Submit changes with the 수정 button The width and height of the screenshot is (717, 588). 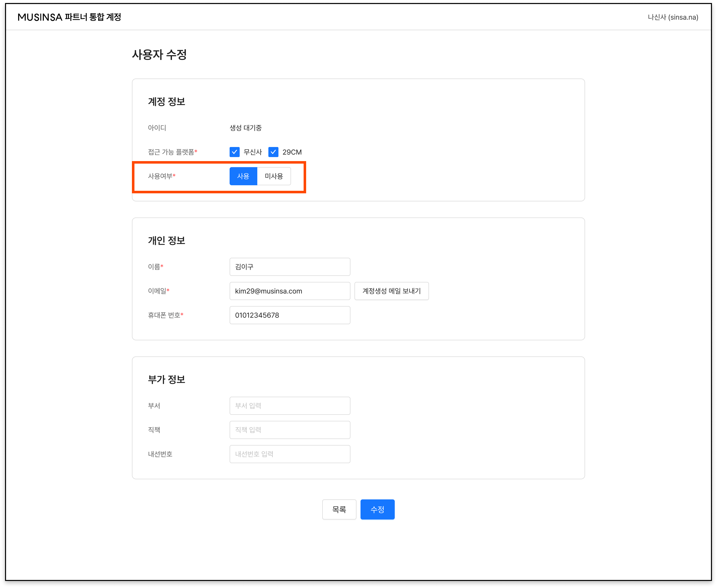tap(377, 509)
